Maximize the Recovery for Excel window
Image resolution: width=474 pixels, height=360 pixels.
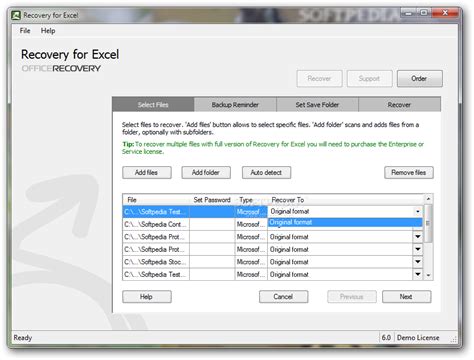coord(424,13)
